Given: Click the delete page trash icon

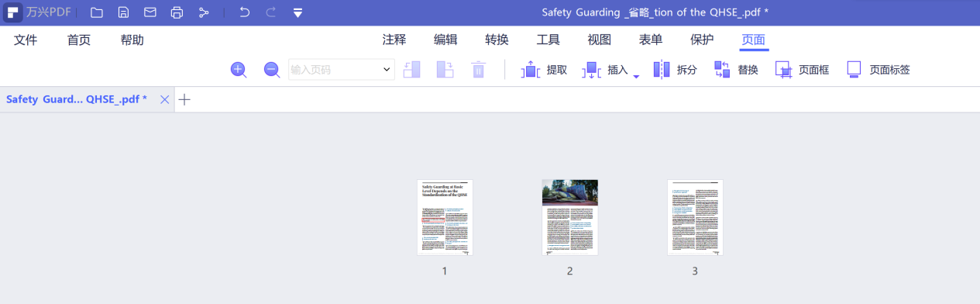Looking at the screenshot, I should coord(479,70).
